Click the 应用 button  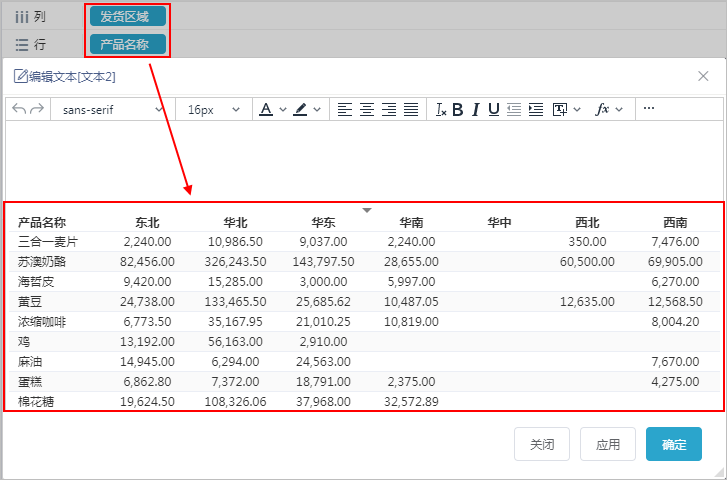click(608, 444)
